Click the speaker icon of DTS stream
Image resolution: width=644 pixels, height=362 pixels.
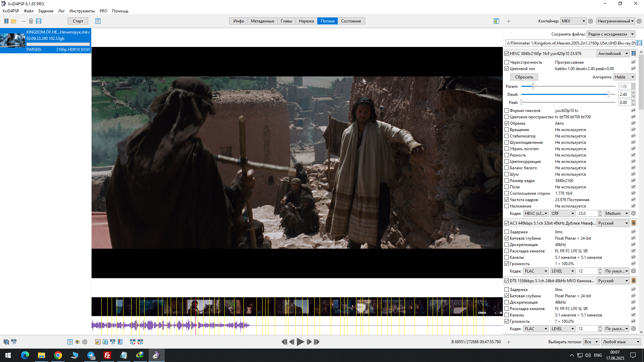pyautogui.click(x=634, y=281)
